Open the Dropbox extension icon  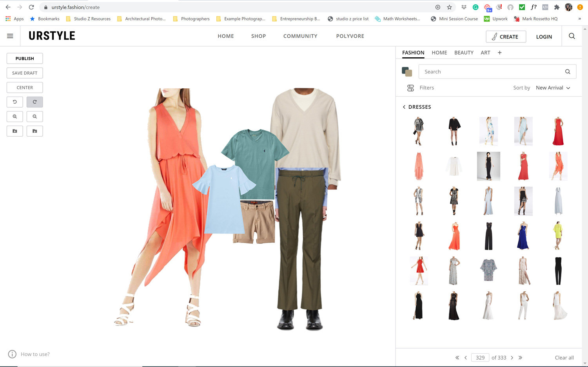point(464,7)
